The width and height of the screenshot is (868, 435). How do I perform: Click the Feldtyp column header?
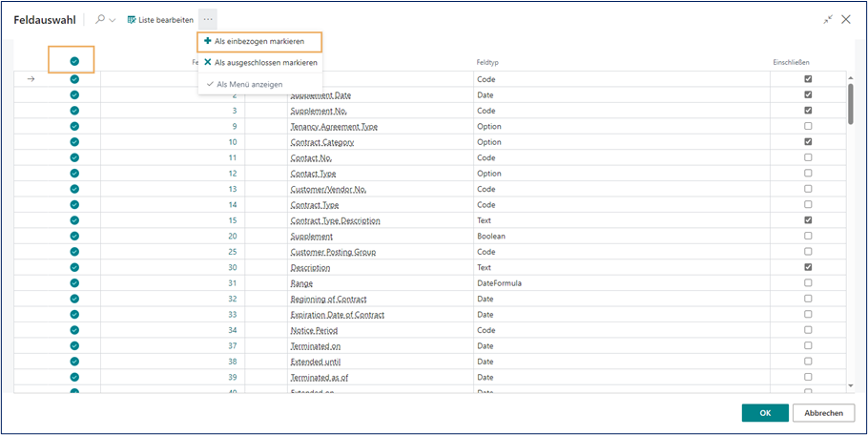pyautogui.click(x=488, y=62)
